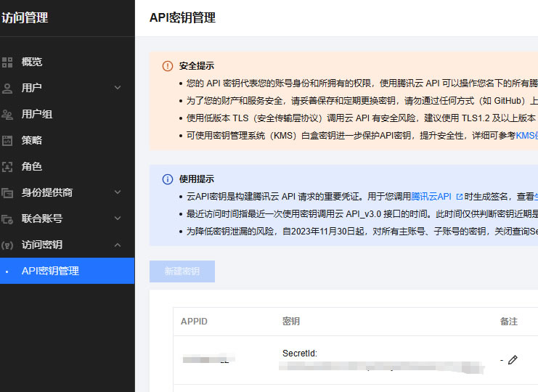The height and width of the screenshot is (392, 538).
Task: Click the 策略 policy icon in sidebar
Action: click(8, 140)
